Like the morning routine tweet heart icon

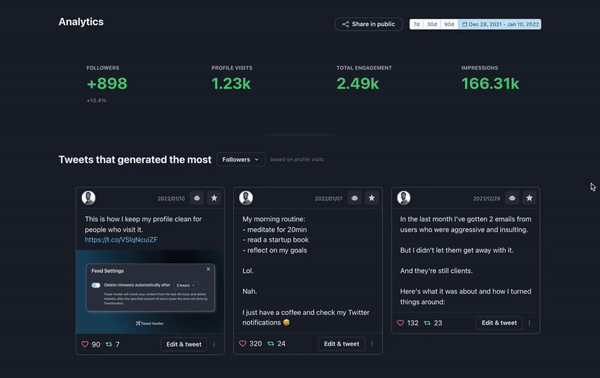click(x=243, y=344)
